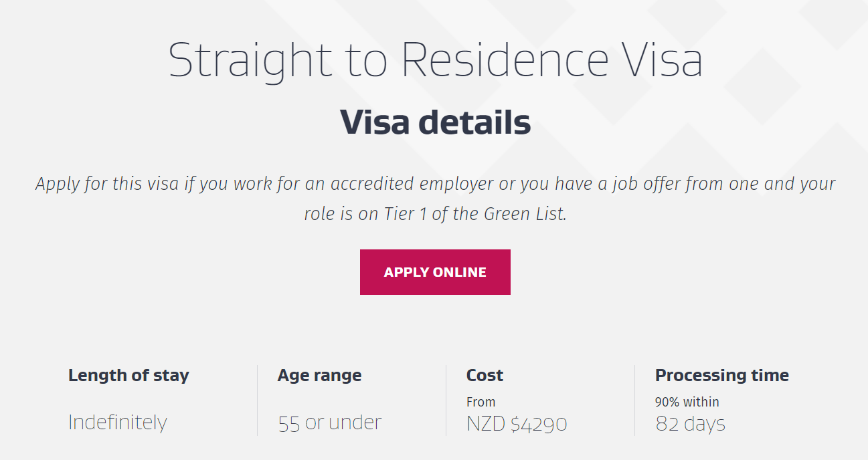
Task: Click the Length of stay label
Action: coord(128,375)
